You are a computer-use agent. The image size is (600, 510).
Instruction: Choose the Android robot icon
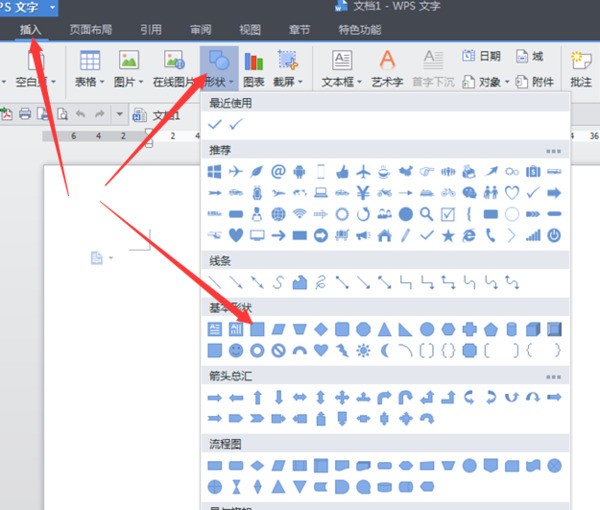[300, 171]
